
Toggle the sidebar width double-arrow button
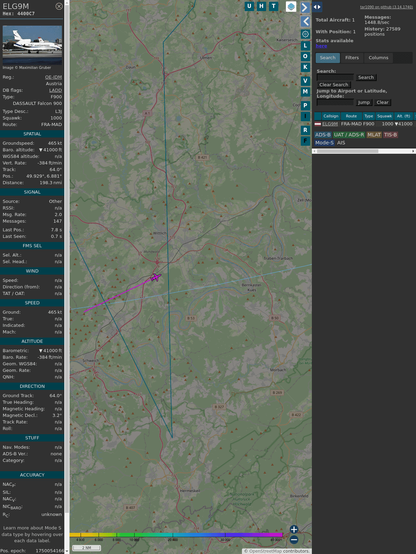coord(317,6)
